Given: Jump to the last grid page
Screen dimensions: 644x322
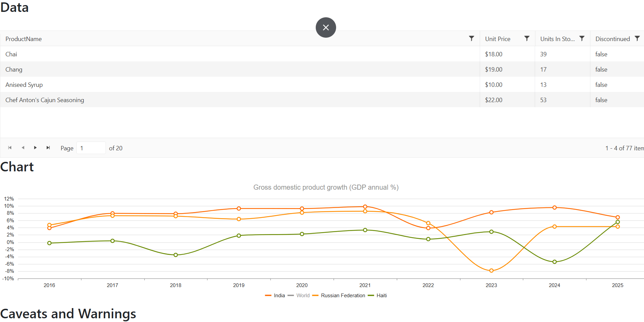Looking at the screenshot, I should [48, 148].
